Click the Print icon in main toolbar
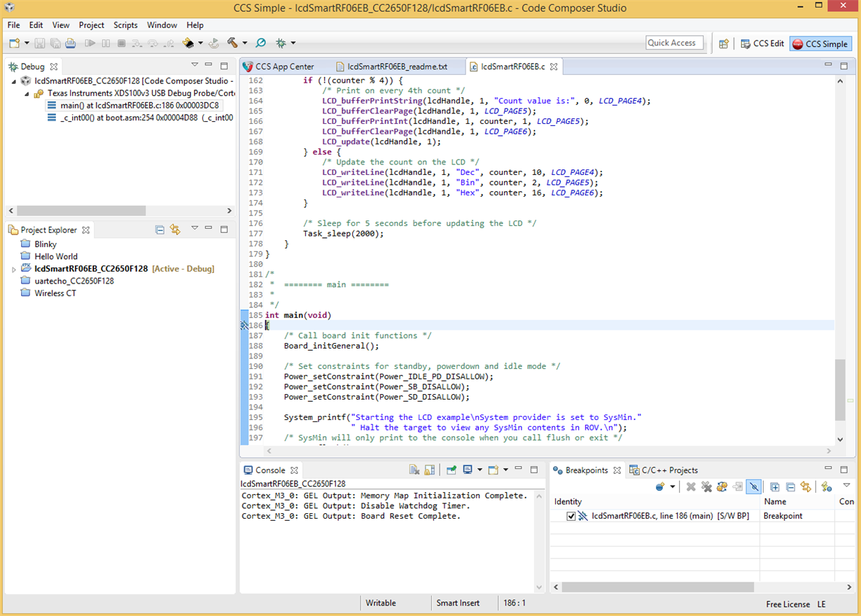Image resolution: width=861 pixels, height=616 pixels. (70, 43)
